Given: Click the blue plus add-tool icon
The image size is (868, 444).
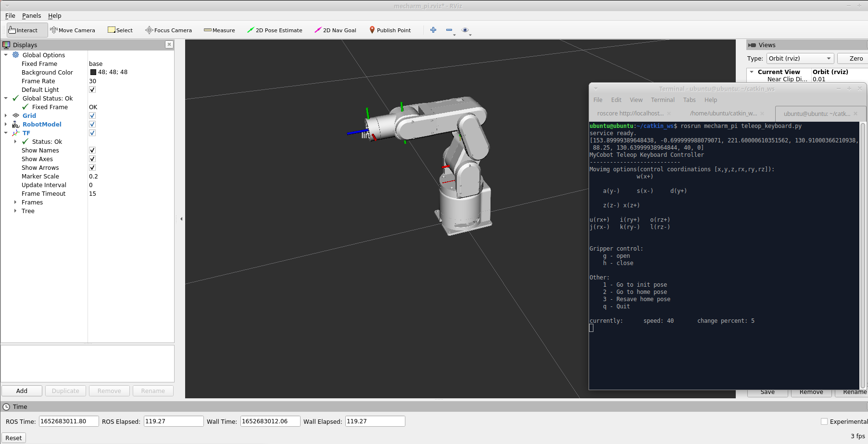Looking at the screenshot, I should click(433, 30).
